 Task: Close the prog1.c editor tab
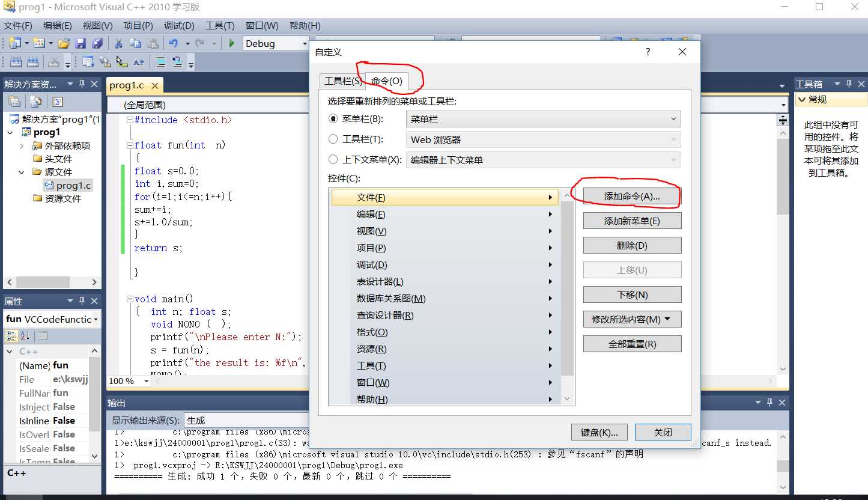pos(154,86)
